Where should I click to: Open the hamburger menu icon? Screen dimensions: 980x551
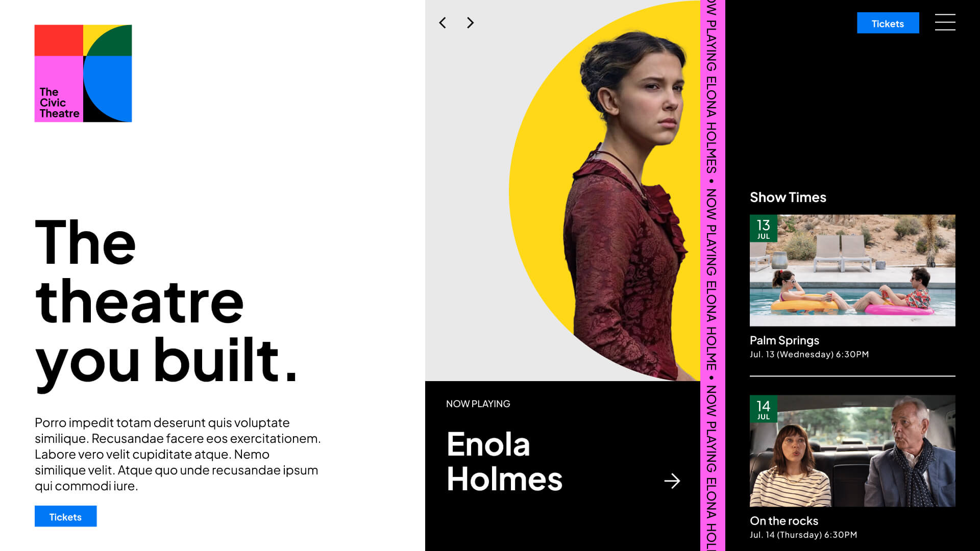click(945, 22)
